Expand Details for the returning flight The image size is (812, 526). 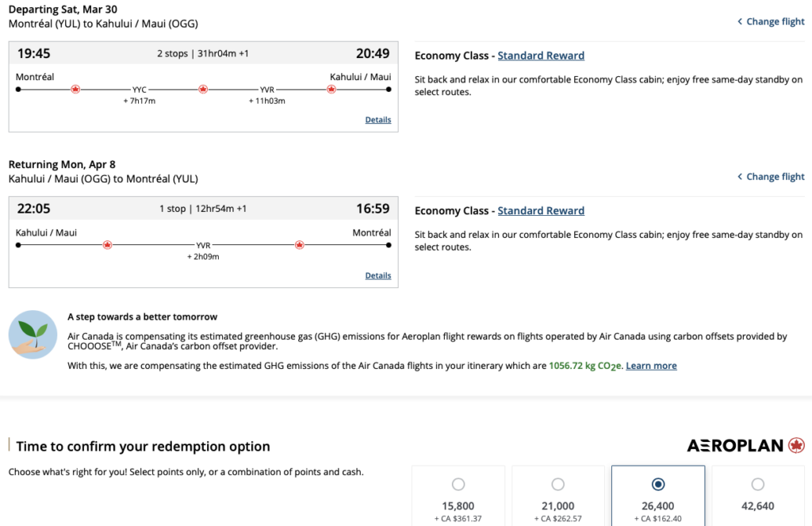click(x=378, y=275)
